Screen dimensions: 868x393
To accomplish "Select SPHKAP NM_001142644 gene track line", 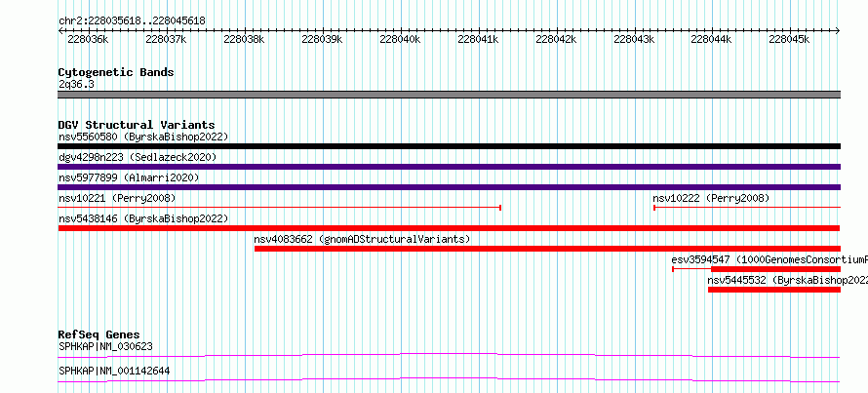I will pos(449,379).
